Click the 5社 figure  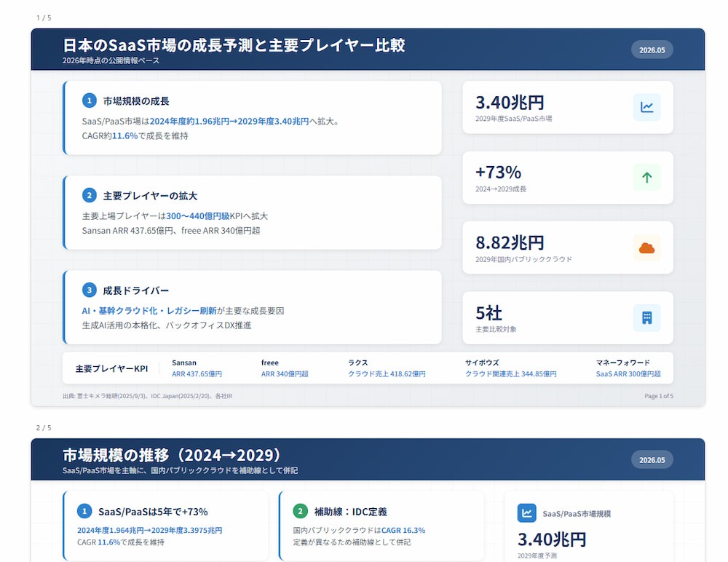tap(489, 312)
